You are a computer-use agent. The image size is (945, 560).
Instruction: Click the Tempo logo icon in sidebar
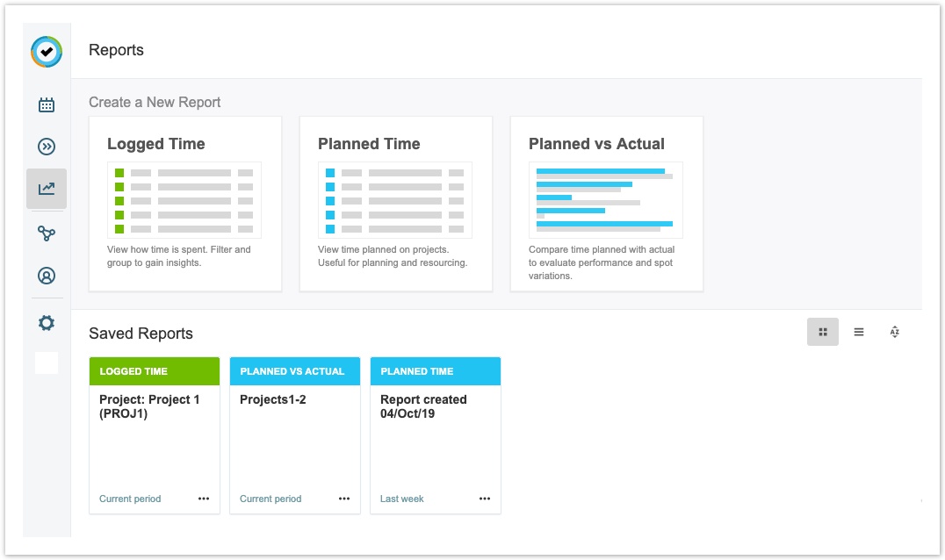click(x=47, y=52)
